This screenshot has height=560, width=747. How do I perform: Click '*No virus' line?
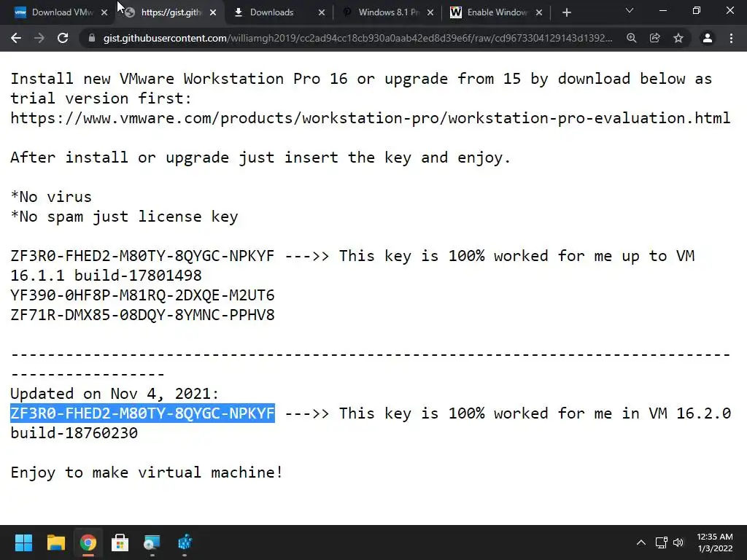coord(51,197)
